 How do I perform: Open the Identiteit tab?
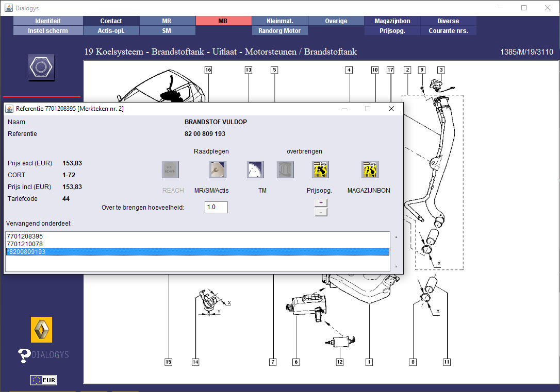point(48,21)
